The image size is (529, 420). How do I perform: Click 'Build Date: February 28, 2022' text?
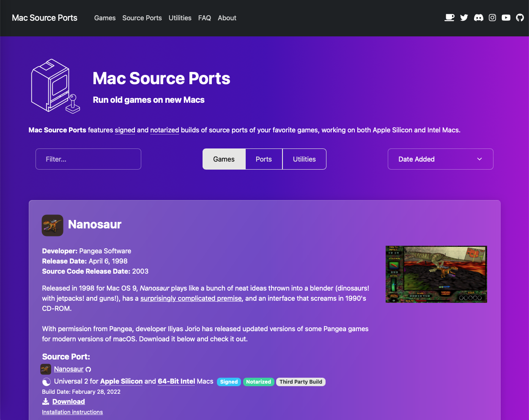click(81, 392)
